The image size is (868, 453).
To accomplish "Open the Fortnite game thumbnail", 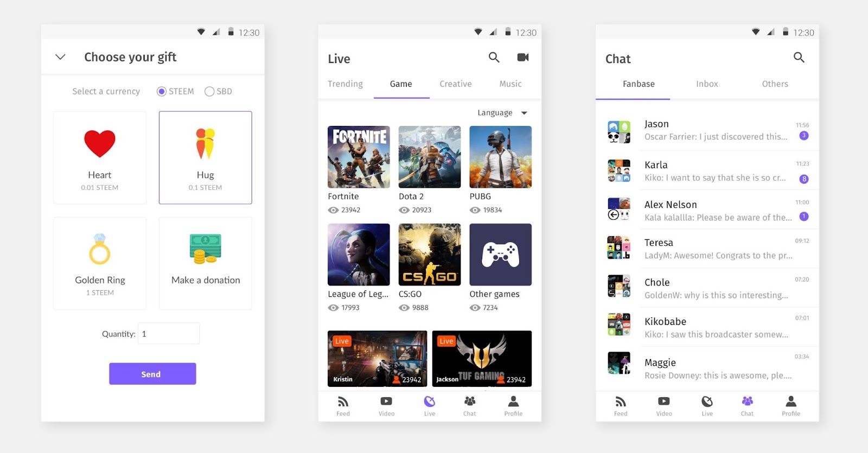I will [x=359, y=157].
